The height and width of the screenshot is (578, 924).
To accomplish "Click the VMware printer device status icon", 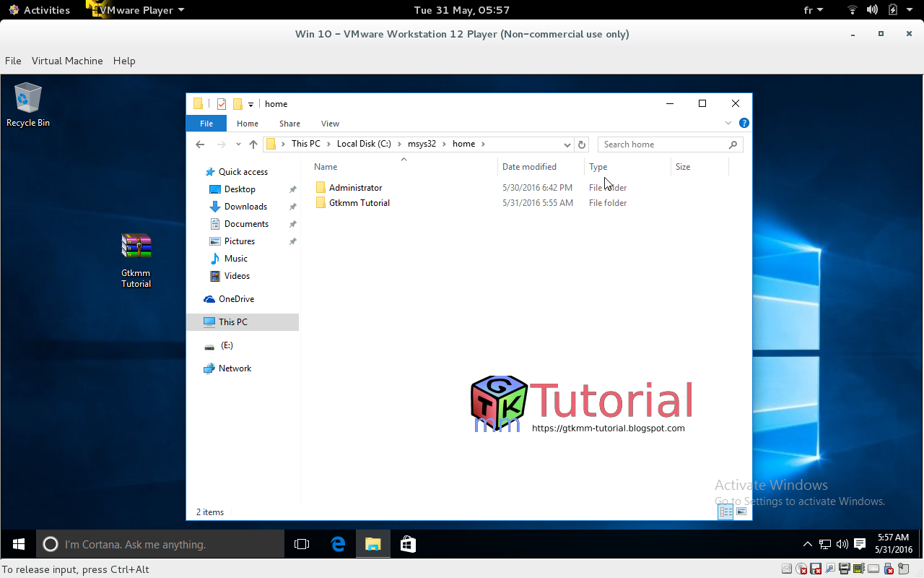I will [845, 569].
